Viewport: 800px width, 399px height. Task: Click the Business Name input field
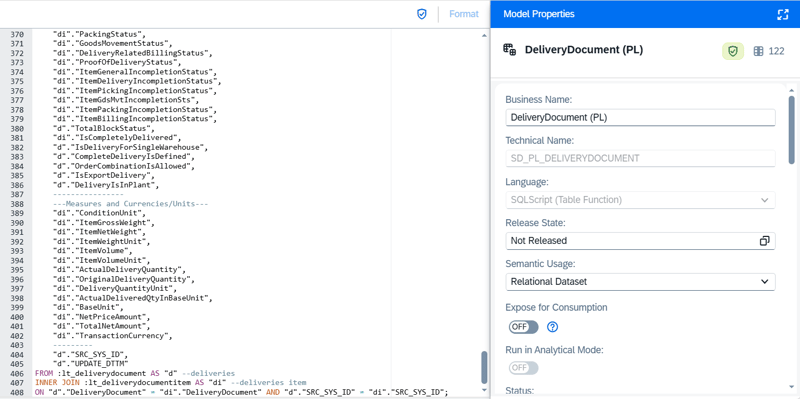click(x=640, y=117)
